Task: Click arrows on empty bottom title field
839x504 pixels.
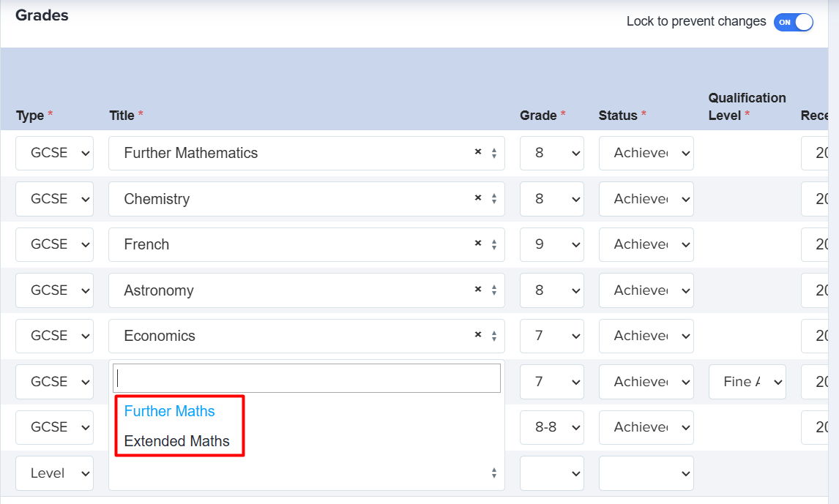Action: click(494, 474)
